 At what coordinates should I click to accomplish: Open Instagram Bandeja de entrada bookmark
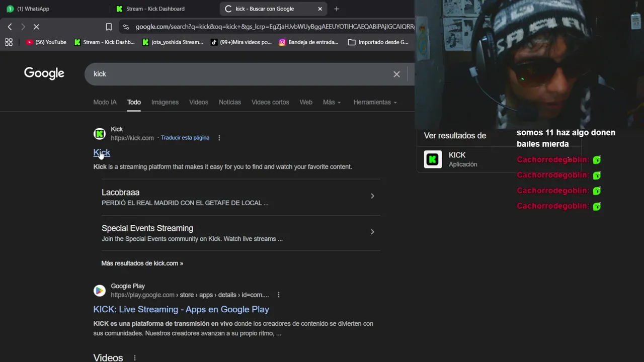click(x=309, y=42)
